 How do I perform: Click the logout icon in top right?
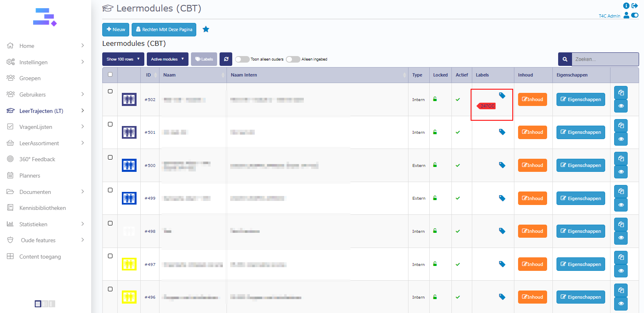[635, 6]
